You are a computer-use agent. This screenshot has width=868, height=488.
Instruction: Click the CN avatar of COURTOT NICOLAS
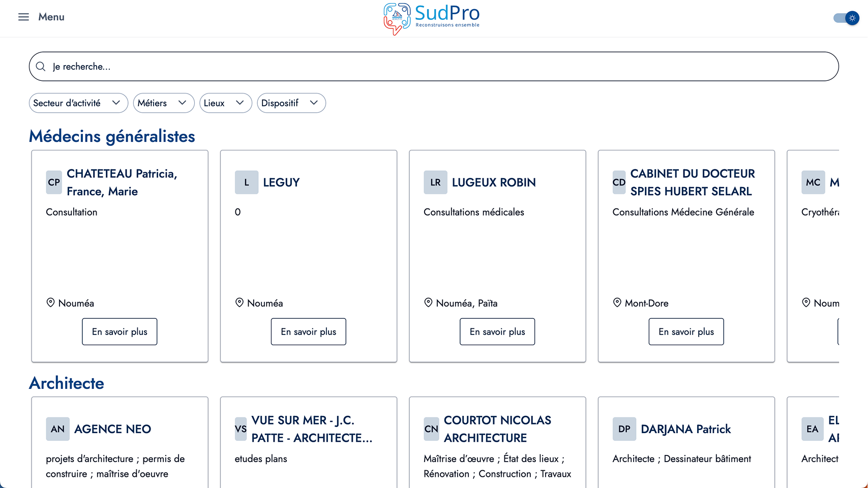point(431,429)
